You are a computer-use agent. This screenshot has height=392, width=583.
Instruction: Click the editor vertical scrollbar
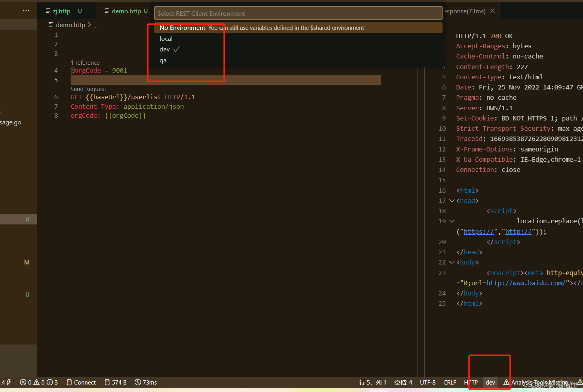[421, 222]
